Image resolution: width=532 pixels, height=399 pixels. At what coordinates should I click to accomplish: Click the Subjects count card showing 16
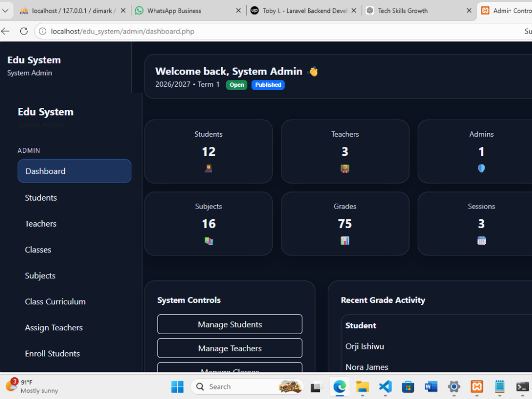[209, 223]
